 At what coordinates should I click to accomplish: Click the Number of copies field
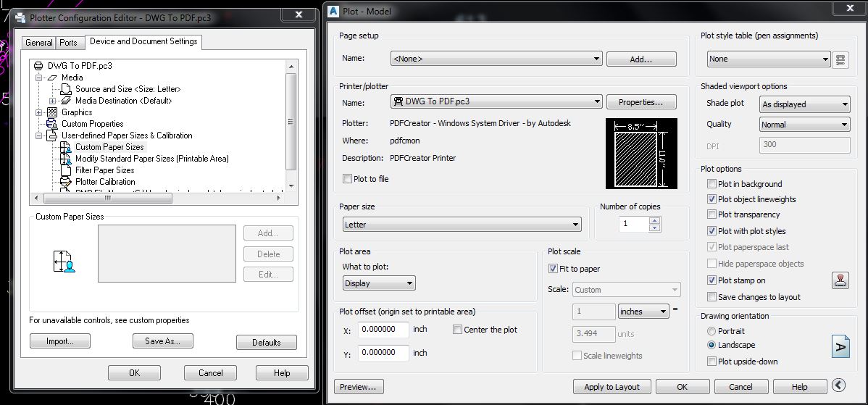(633, 224)
